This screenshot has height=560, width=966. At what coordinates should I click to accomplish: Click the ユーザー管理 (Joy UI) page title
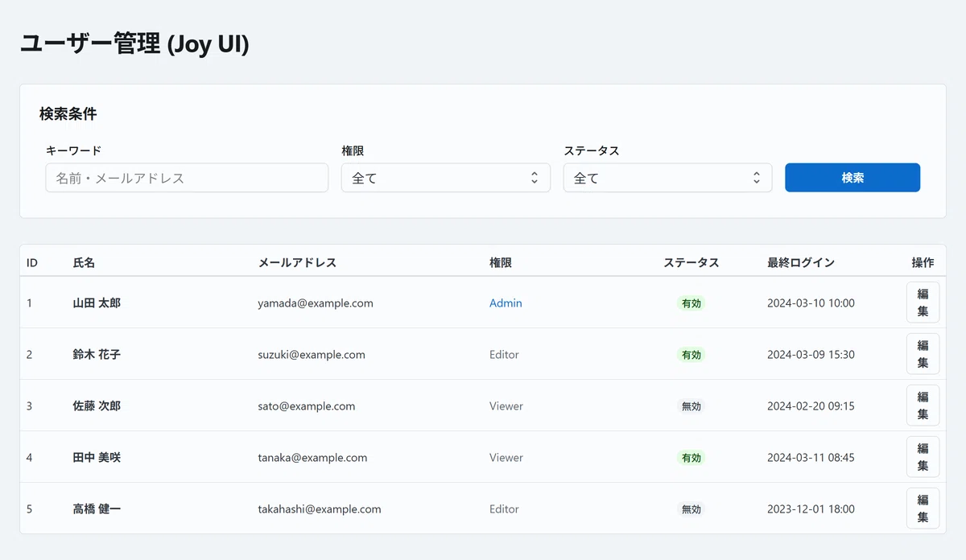click(135, 44)
